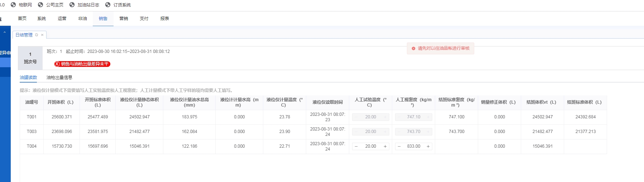The height and width of the screenshot is (182, 644).
Task: Increase T004 人工试验温度 with the plus button
Action: click(385, 146)
